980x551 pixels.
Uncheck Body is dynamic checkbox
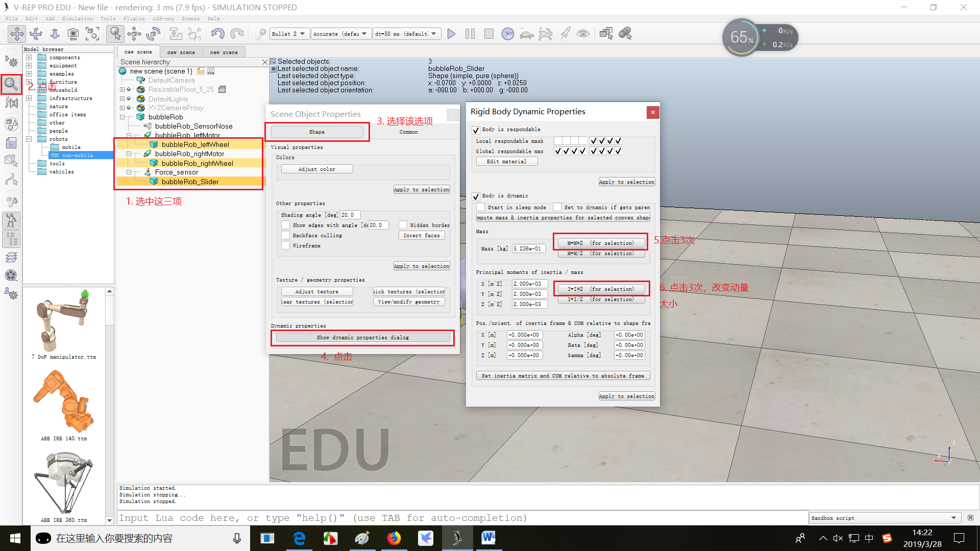tap(476, 196)
